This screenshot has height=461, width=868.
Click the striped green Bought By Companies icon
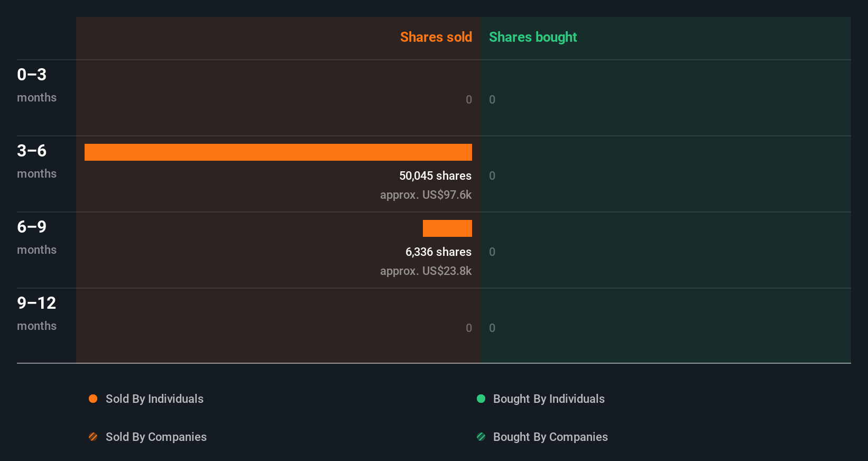[x=481, y=437]
